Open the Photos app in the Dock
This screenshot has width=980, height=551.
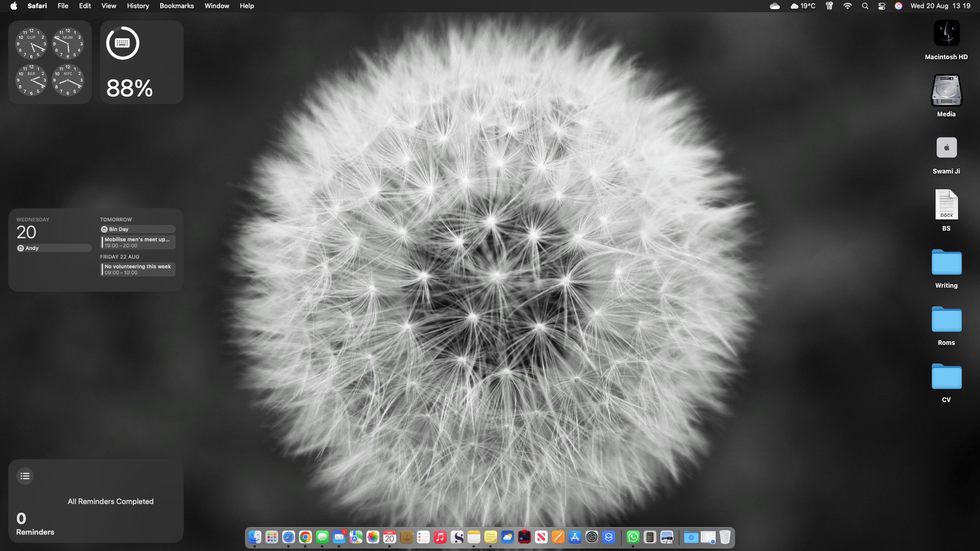coord(373,537)
